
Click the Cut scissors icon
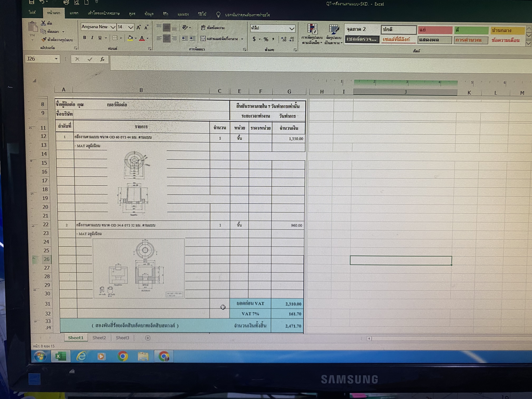click(43, 23)
